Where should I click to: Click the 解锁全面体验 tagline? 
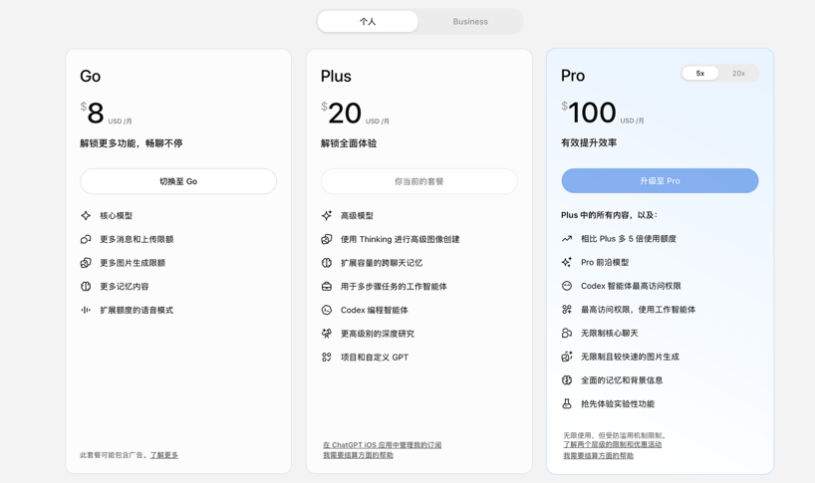(349, 143)
